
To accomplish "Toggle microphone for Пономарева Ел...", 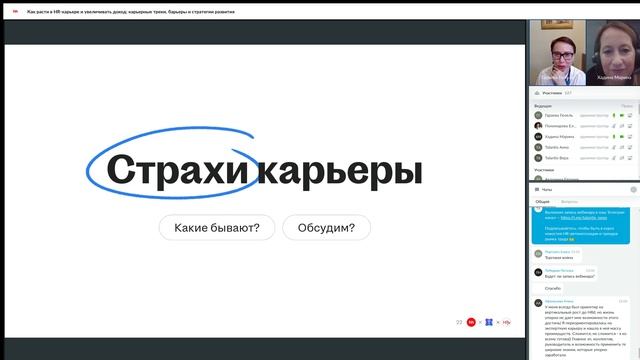I will point(614,126).
